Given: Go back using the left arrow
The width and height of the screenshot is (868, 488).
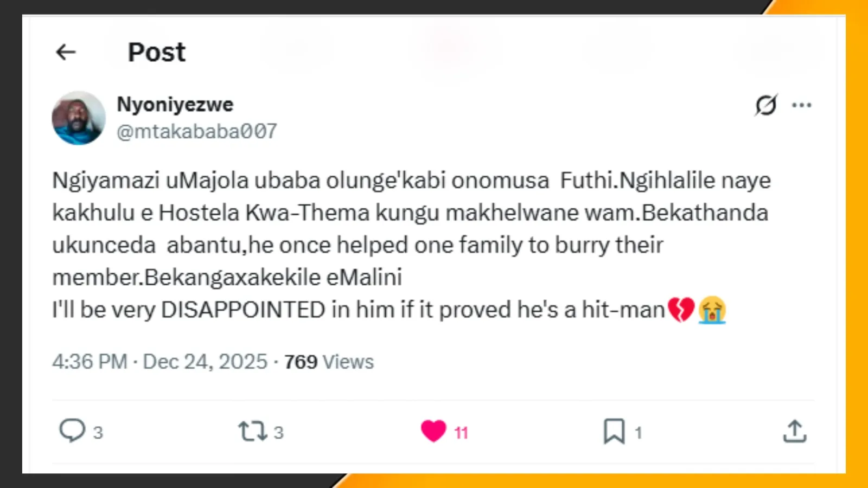Looking at the screenshot, I should 66,52.
